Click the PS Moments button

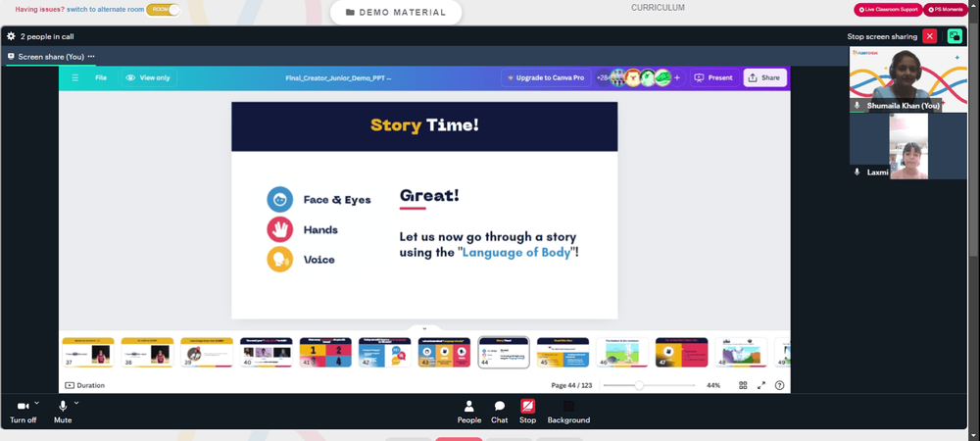[x=945, y=10]
